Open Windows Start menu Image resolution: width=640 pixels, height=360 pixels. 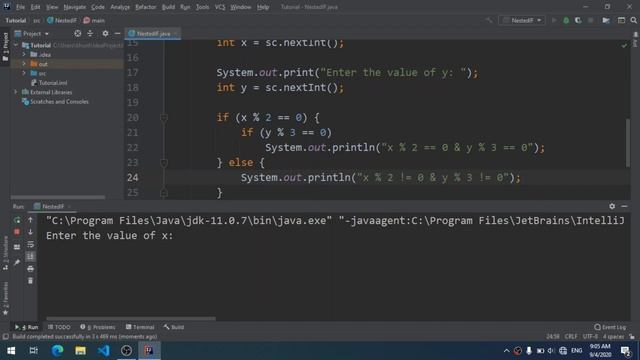click(11, 351)
